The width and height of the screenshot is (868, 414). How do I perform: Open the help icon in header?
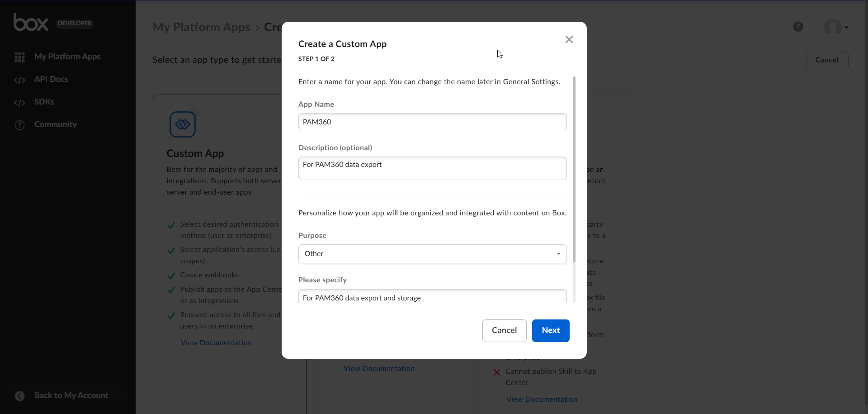pyautogui.click(x=798, y=27)
